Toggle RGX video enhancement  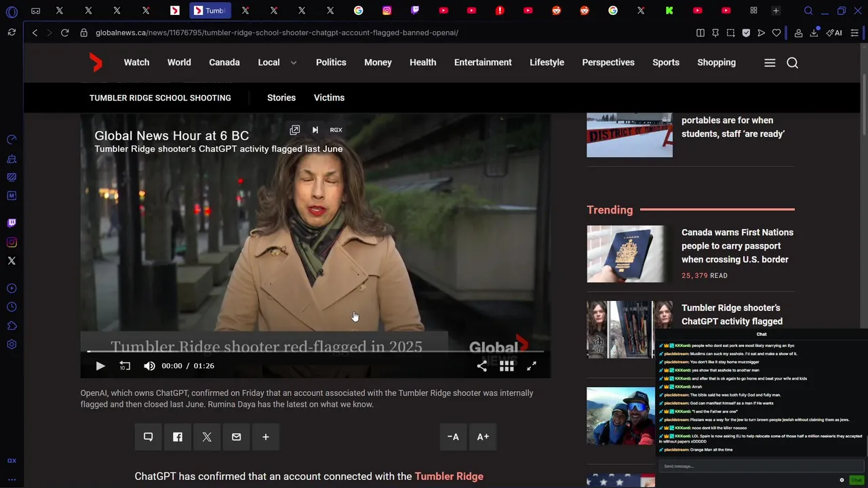pyautogui.click(x=336, y=130)
